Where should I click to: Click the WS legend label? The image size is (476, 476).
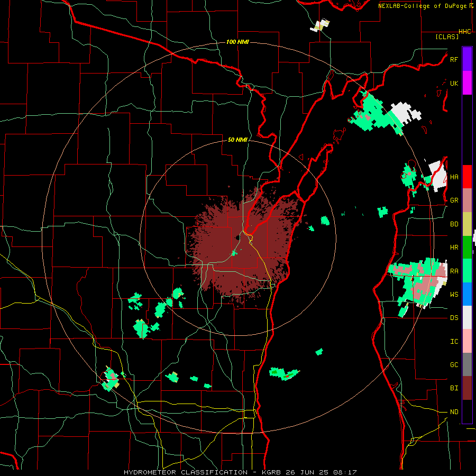pyautogui.click(x=454, y=294)
